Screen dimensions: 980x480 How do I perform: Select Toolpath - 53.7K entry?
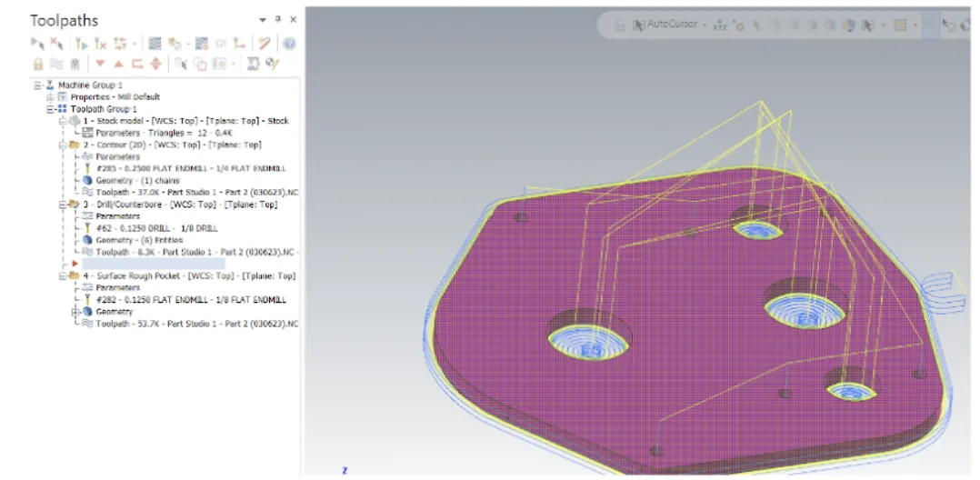tap(197, 324)
